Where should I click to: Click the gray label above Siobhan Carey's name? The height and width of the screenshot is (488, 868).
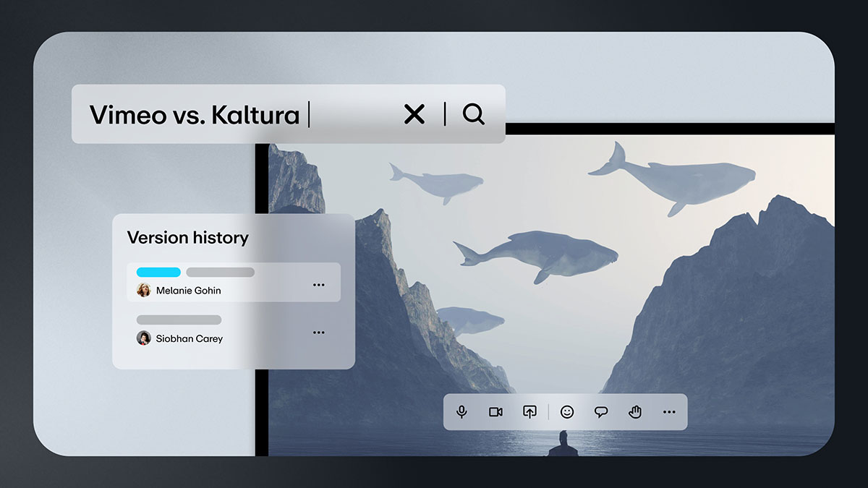[x=179, y=320]
